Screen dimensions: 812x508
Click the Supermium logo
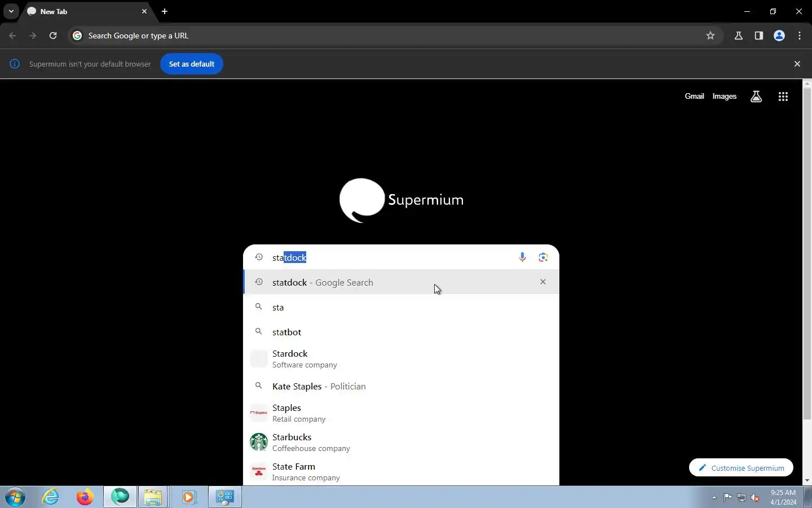[401, 200]
